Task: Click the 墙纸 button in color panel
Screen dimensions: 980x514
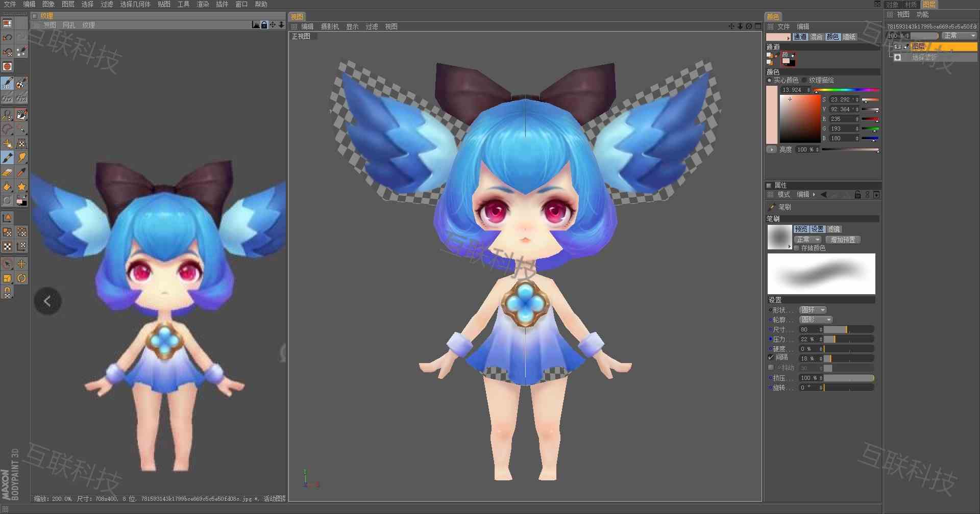Action: (849, 37)
